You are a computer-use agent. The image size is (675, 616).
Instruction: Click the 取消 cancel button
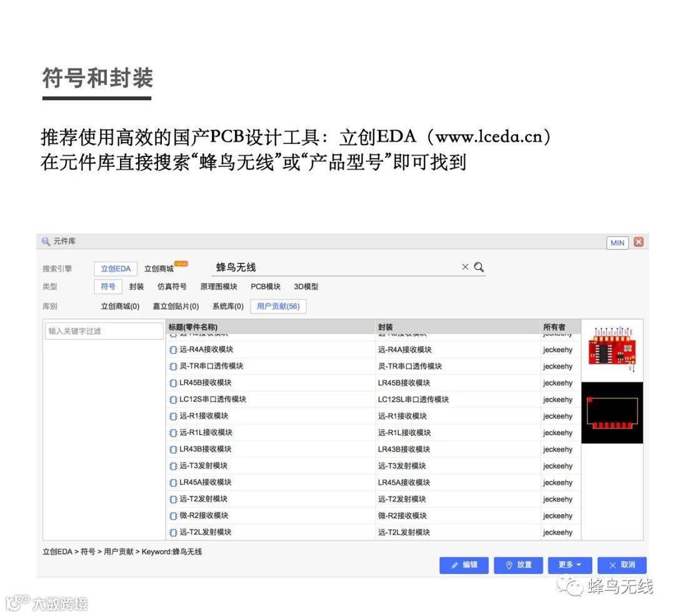click(622, 565)
